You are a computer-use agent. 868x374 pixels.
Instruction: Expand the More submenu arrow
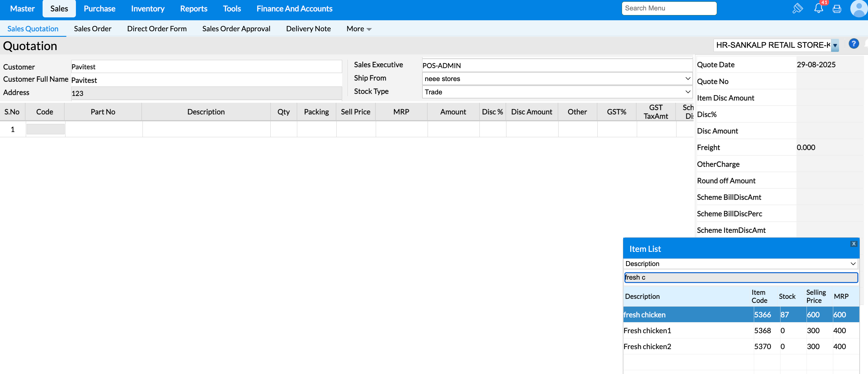(x=369, y=29)
